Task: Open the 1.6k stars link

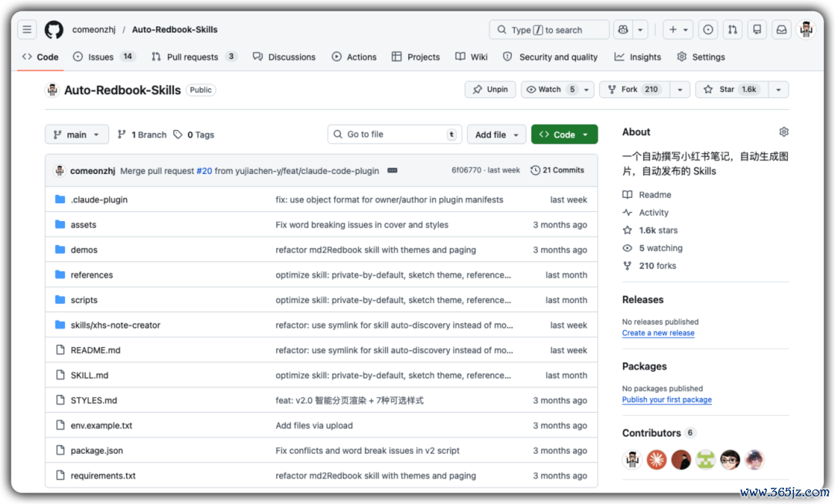Action: coord(651,230)
